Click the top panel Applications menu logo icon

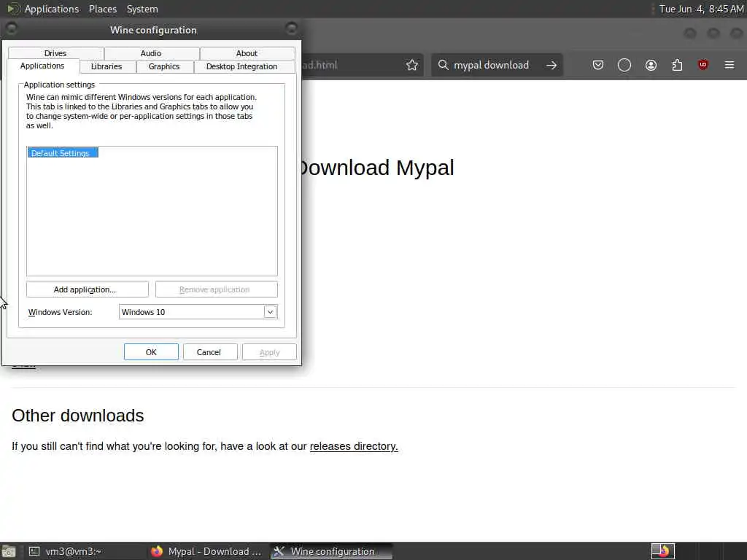(x=13, y=9)
